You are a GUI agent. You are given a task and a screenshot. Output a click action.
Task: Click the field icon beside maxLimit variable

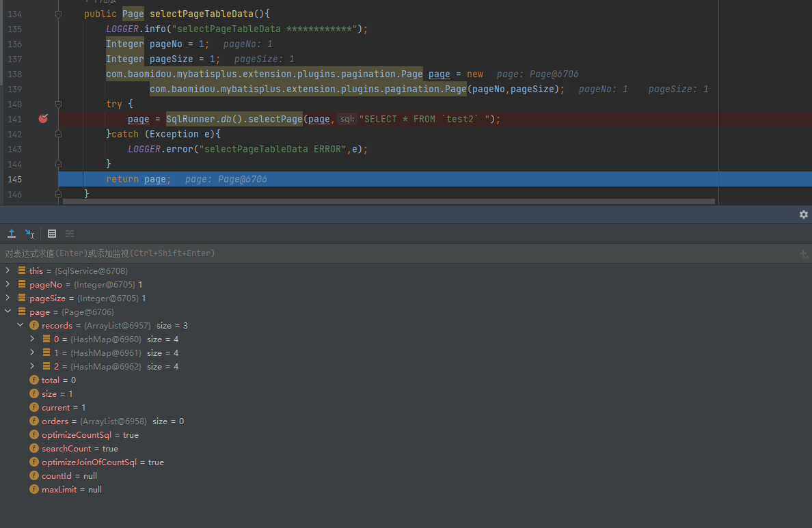[33, 489]
